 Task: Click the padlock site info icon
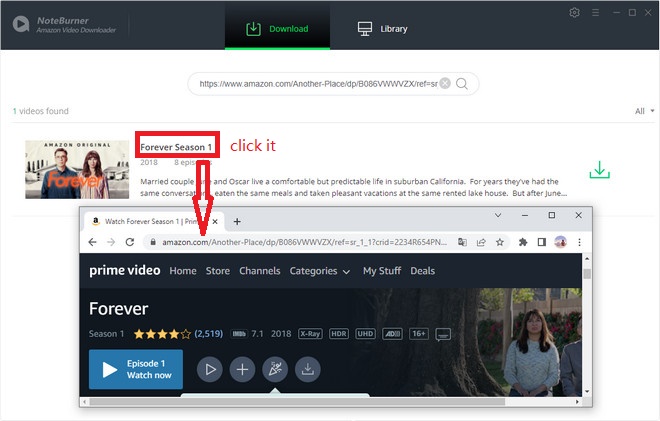153,242
